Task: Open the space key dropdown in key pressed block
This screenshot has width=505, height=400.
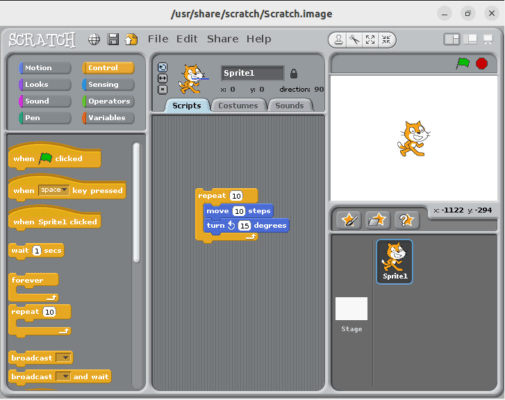Action: click(54, 190)
